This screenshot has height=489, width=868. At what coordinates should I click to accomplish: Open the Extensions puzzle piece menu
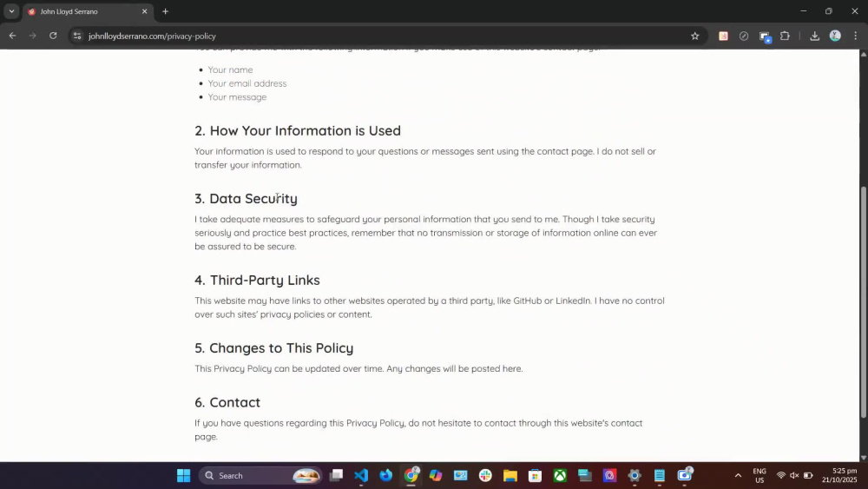coord(785,36)
